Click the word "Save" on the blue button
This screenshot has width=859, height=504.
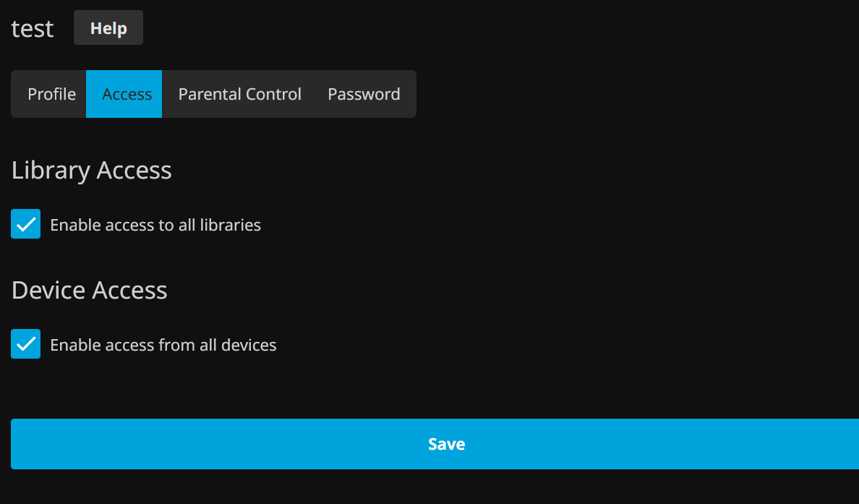pyautogui.click(x=446, y=444)
